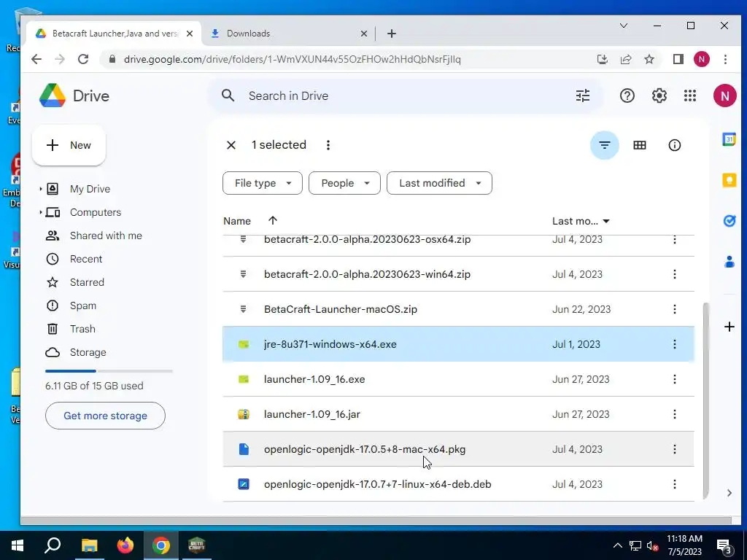Open Google Keep side panel
The image size is (747, 560).
click(x=729, y=180)
